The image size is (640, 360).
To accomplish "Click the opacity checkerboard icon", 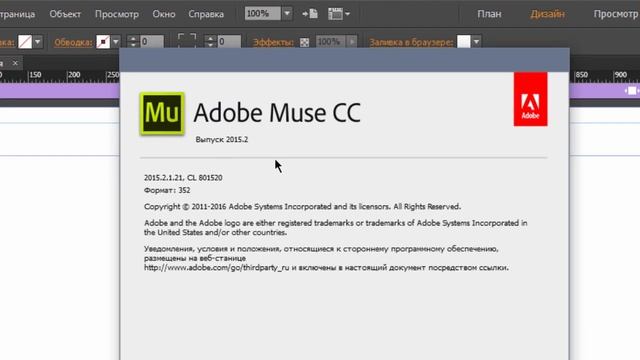I will [304, 42].
